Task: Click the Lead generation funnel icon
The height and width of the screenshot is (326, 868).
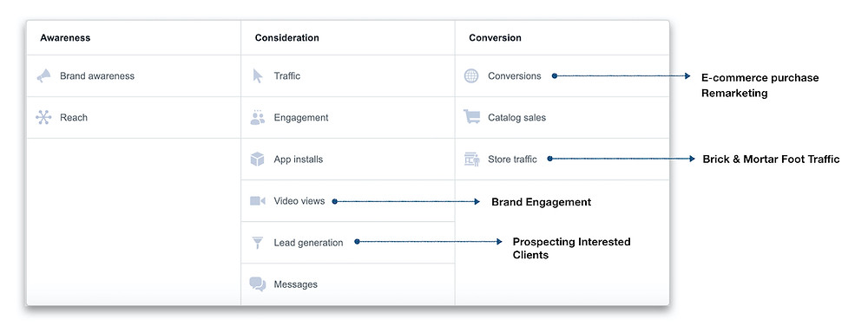Action: (258, 243)
